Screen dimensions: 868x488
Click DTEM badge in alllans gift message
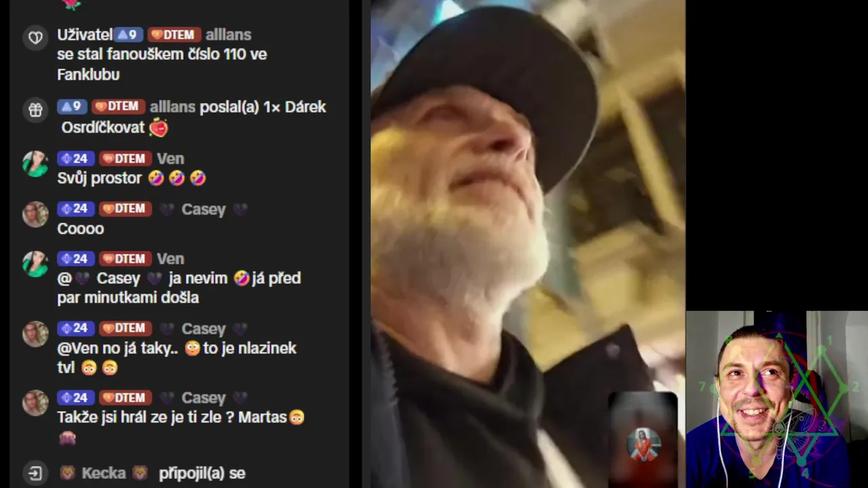(118, 106)
